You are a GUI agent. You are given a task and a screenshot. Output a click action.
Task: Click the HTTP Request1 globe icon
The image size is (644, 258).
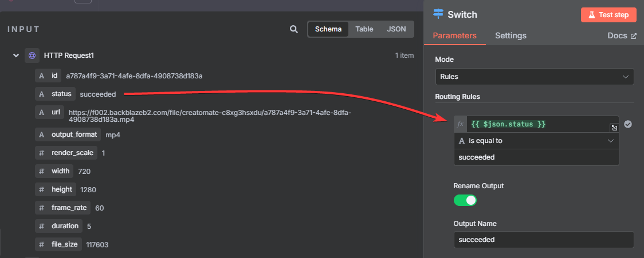(32, 55)
